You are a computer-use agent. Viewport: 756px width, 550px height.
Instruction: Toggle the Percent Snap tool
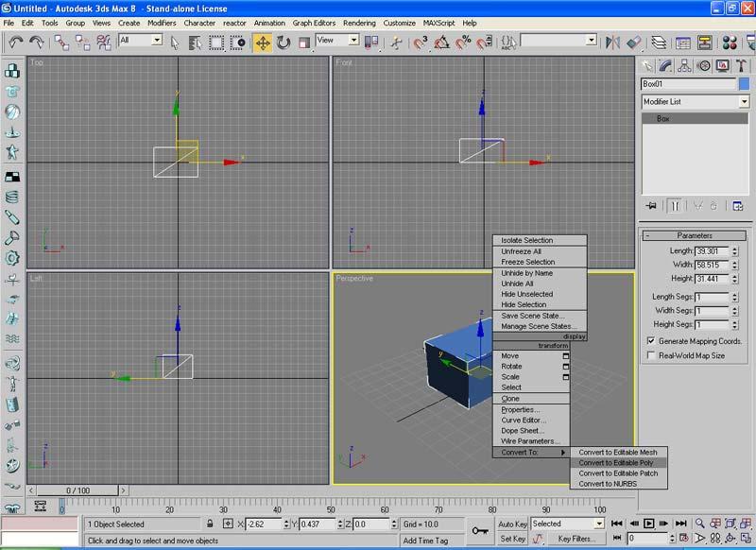463,43
